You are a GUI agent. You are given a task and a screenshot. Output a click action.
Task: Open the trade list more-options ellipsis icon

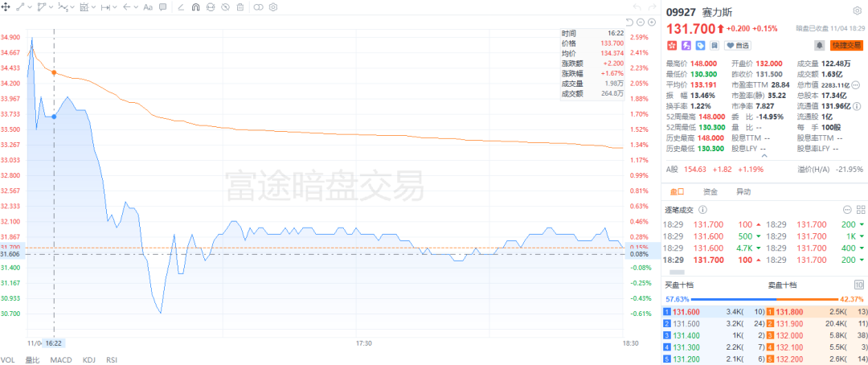pyautogui.click(x=846, y=210)
